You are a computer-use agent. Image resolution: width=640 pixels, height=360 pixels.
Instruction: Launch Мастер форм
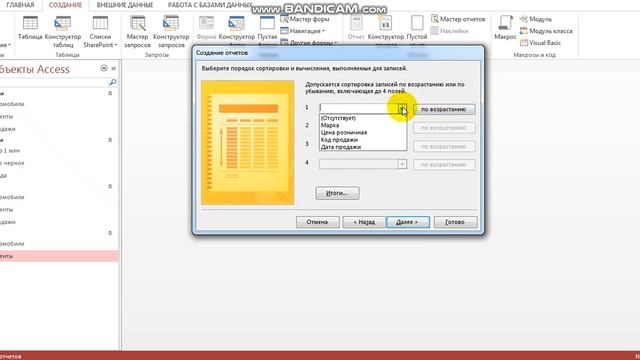click(305, 19)
